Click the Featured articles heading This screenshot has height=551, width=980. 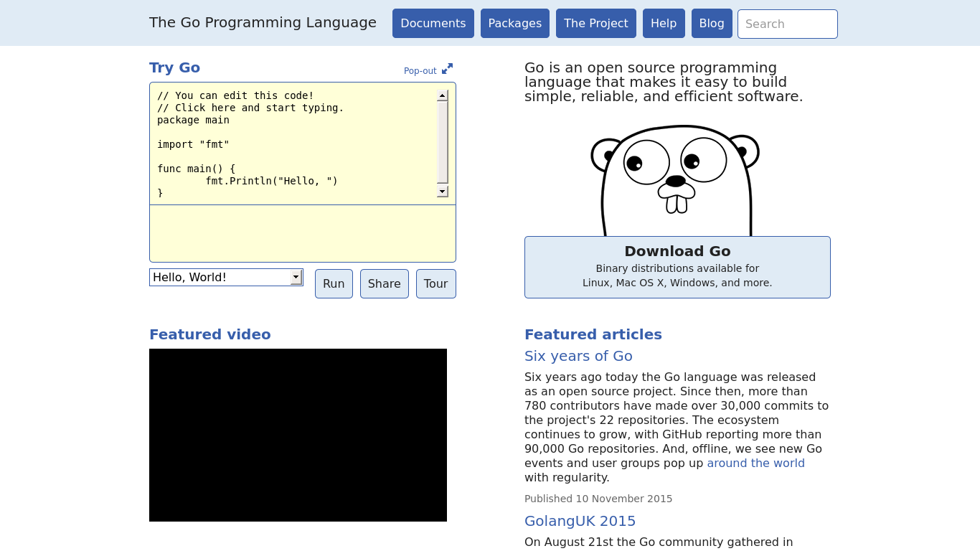tap(593, 334)
